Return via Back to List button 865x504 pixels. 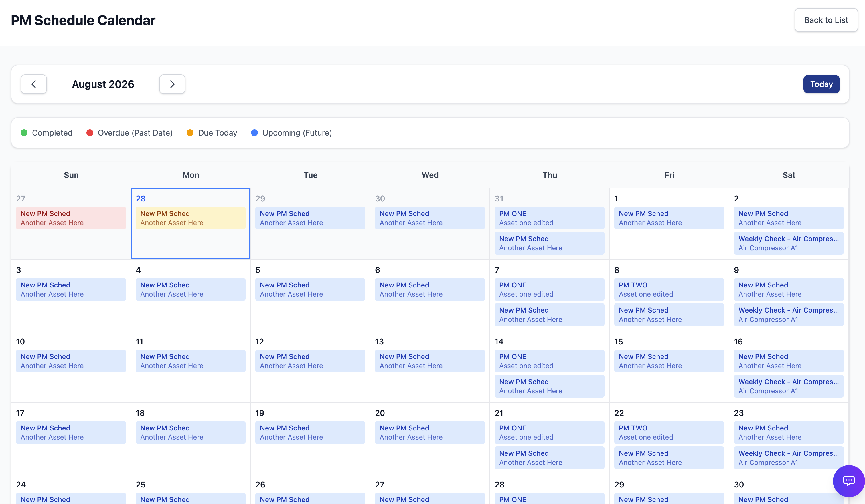(x=826, y=20)
